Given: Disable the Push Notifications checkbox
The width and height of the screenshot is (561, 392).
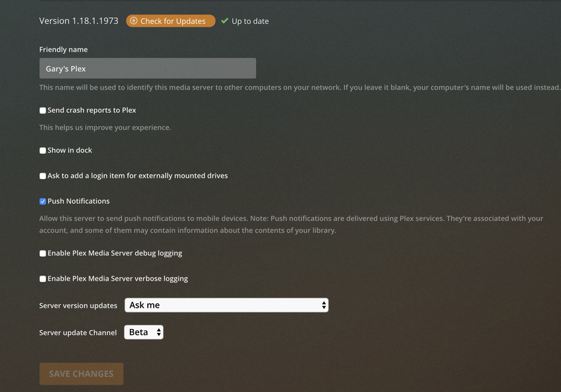Looking at the screenshot, I should coord(42,202).
